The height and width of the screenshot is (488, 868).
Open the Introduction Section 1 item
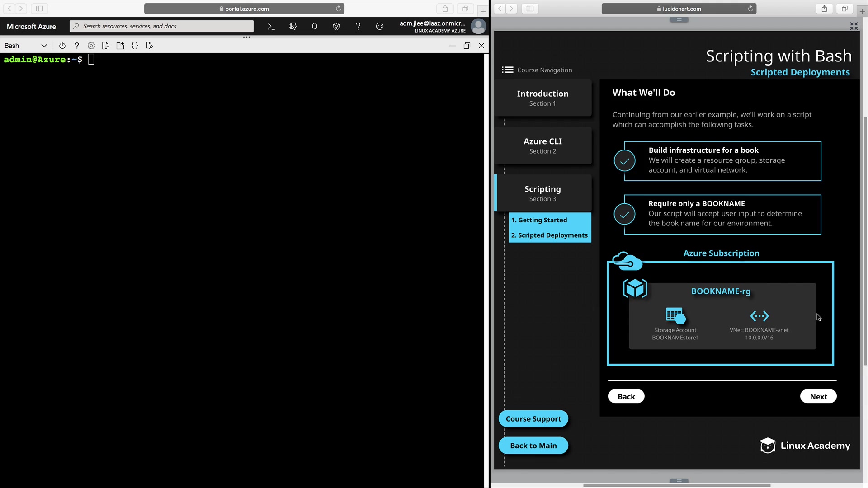point(542,98)
